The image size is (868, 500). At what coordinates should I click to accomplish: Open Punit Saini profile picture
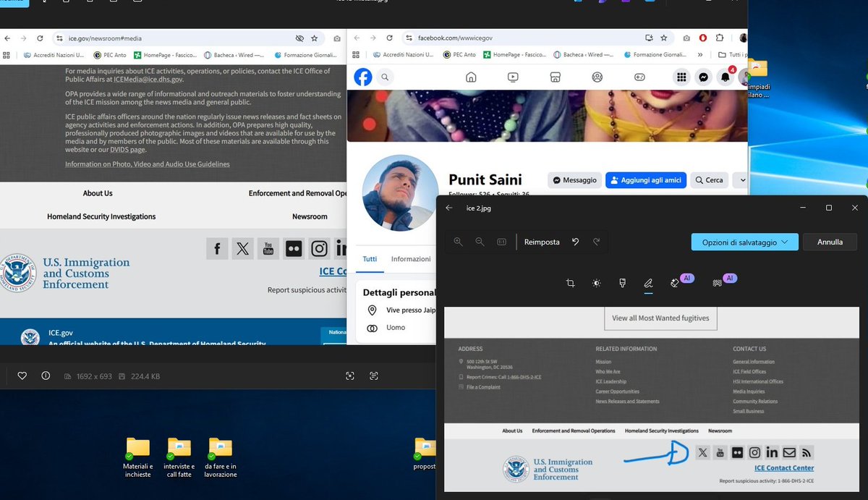coord(400,192)
